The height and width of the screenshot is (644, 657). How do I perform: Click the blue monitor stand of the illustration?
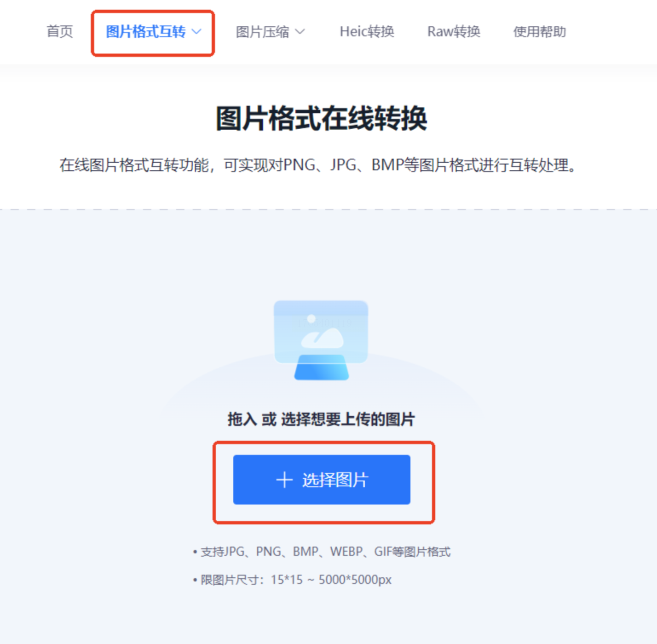coord(322,367)
